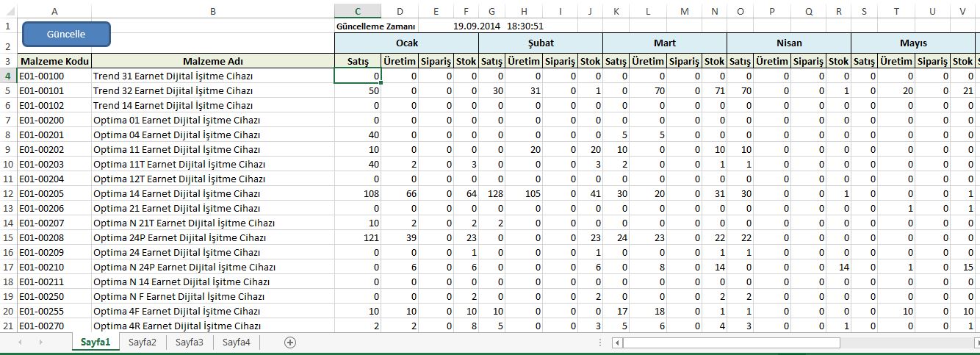The image size is (980, 355).
Task: Click Optima N 21T Earnet row name
Action: [213, 223]
